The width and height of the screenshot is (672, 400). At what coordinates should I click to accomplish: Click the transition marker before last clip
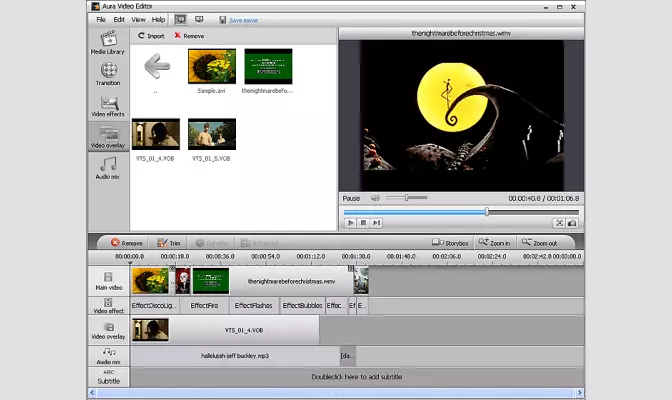pyautogui.click(x=351, y=268)
